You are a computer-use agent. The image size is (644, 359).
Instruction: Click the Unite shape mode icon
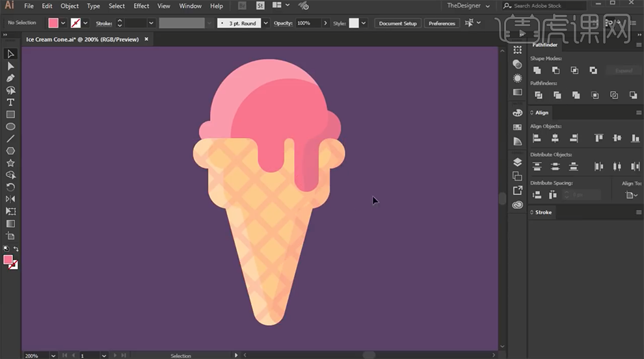(x=537, y=70)
